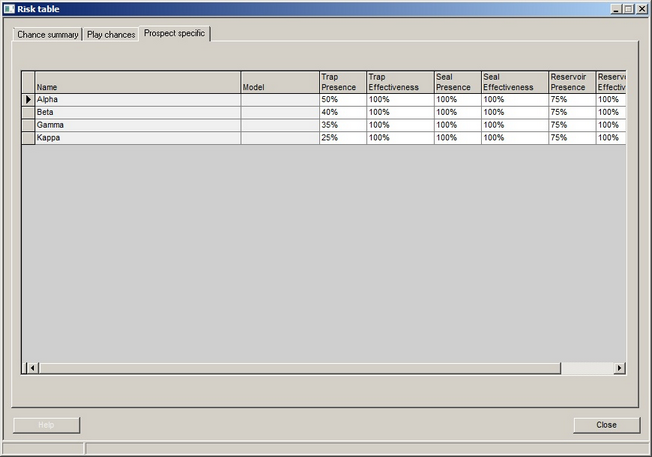Edit Alpha's Trap Presence value 50%
This screenshot has width=652, height=457.
[x=341, y=100]
